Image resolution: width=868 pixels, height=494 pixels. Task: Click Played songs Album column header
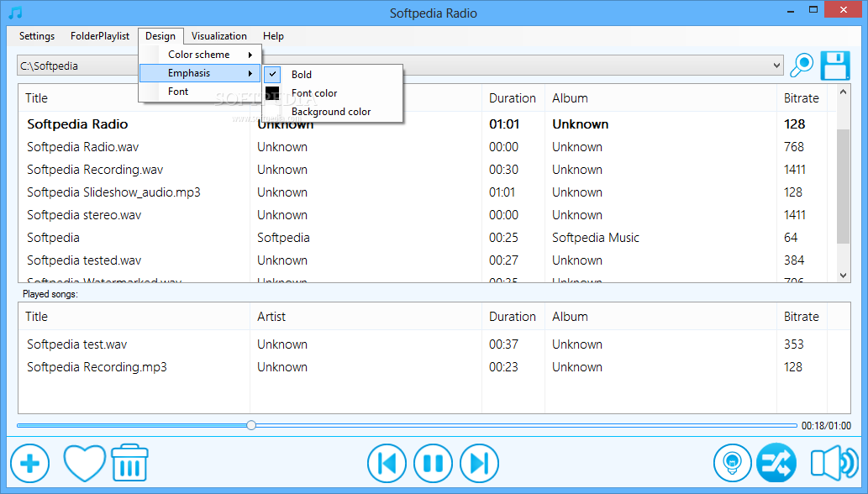pos(660,317)
